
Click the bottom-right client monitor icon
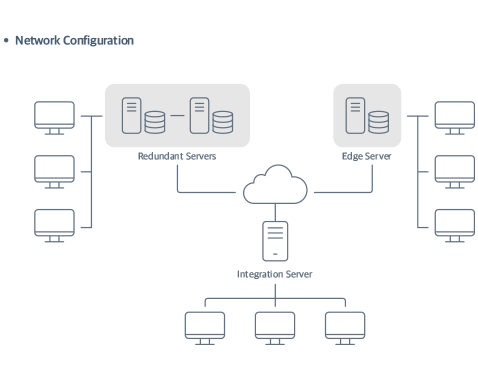(x=455, y=226)
